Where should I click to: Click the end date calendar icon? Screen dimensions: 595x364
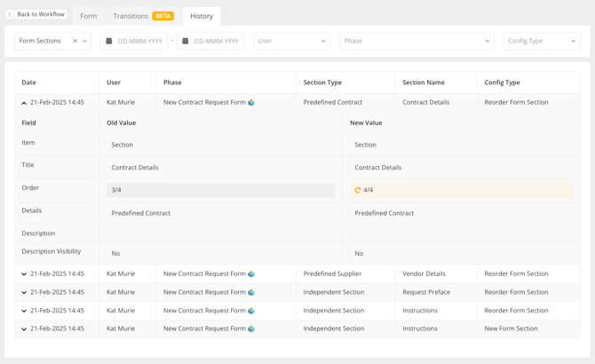tap(186, 41)
